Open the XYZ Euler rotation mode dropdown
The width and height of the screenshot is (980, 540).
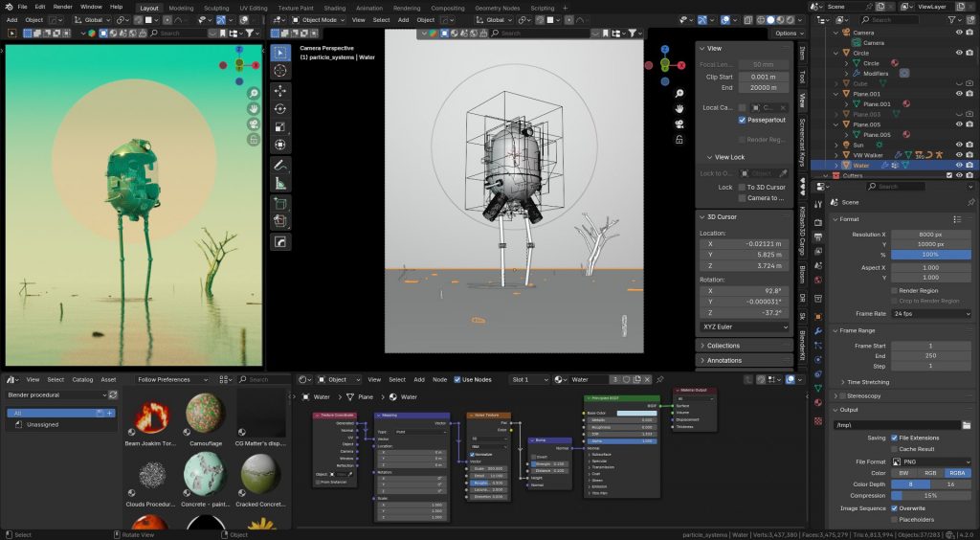click(745, 326)
